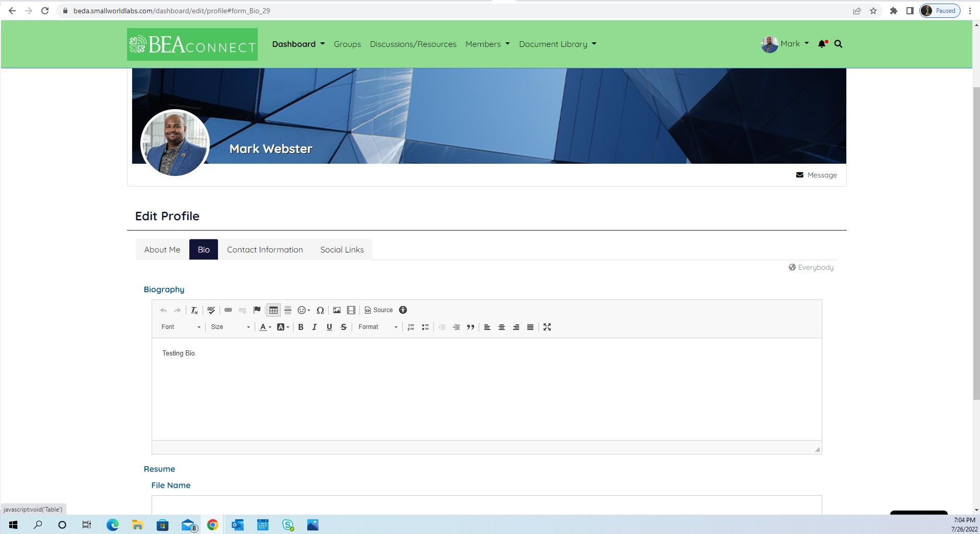Open site search magnifier icon
This screenshot has height=534, width=980.
coord(838,44)
